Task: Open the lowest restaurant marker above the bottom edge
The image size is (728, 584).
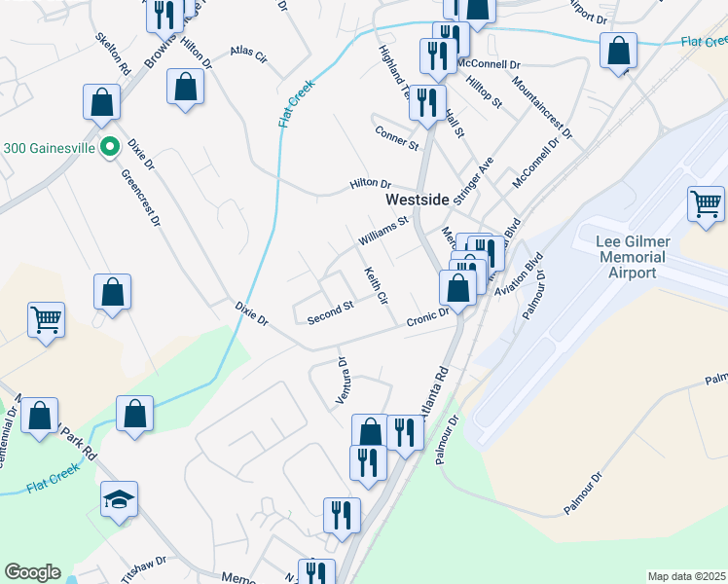Action: [x=316, y=572]
